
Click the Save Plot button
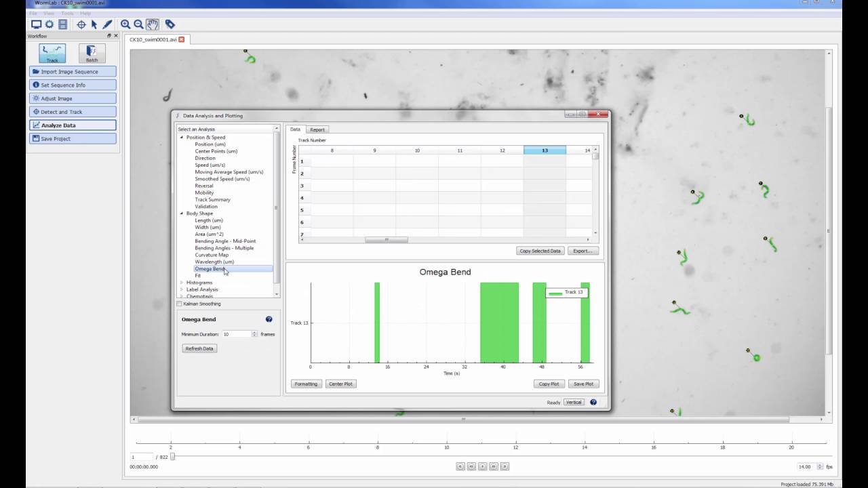coord(583,384)
